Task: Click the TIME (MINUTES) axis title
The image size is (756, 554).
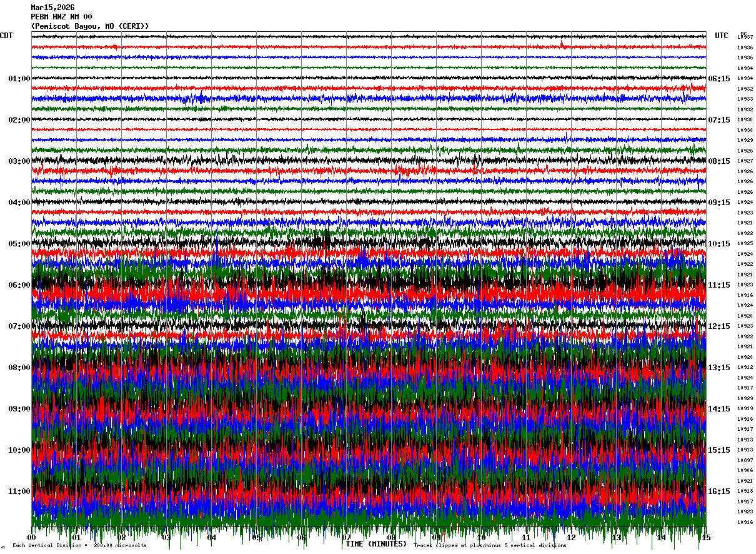Action: coord(376,544)
